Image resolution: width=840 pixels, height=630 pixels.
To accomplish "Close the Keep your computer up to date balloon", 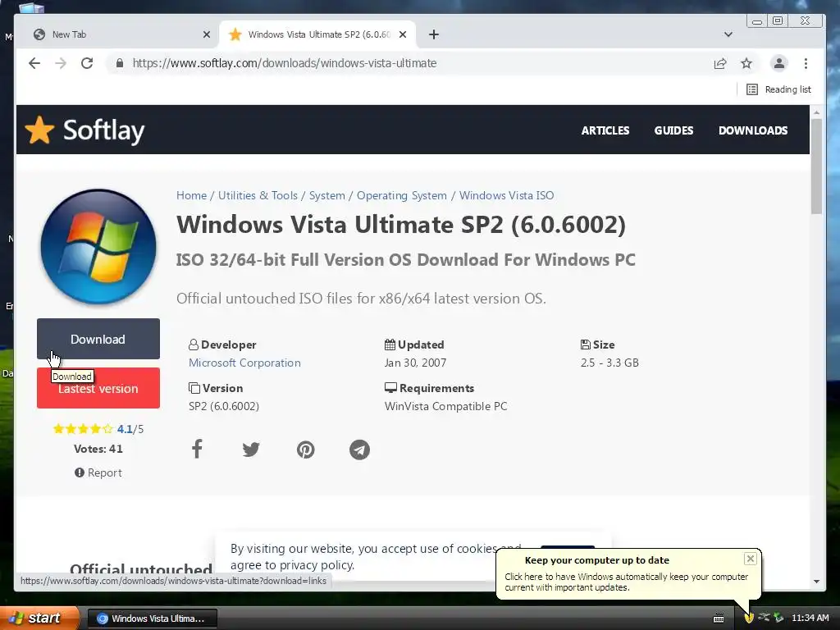I will (x=751, y=559).
